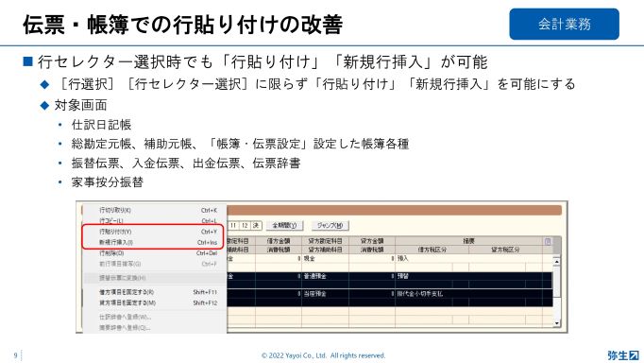Viewport: 644px width, 363px height.
Task: Click the 弥生 logo at bottom right
Action: [x=623, y=354]
